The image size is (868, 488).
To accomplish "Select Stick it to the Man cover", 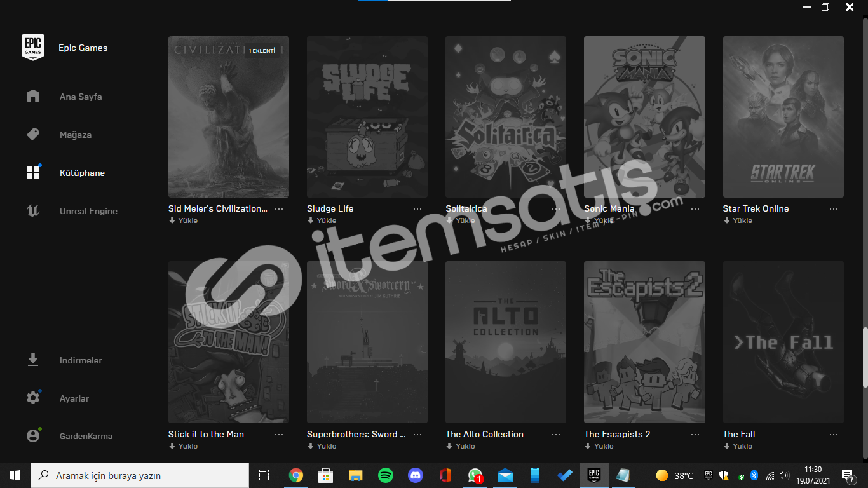I will coord(229,342).
